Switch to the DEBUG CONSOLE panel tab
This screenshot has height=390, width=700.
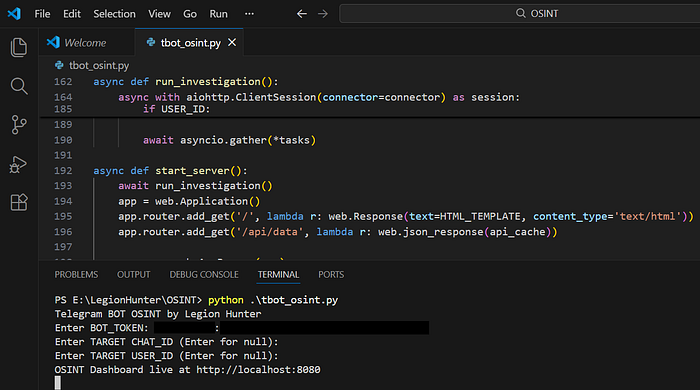204,274
